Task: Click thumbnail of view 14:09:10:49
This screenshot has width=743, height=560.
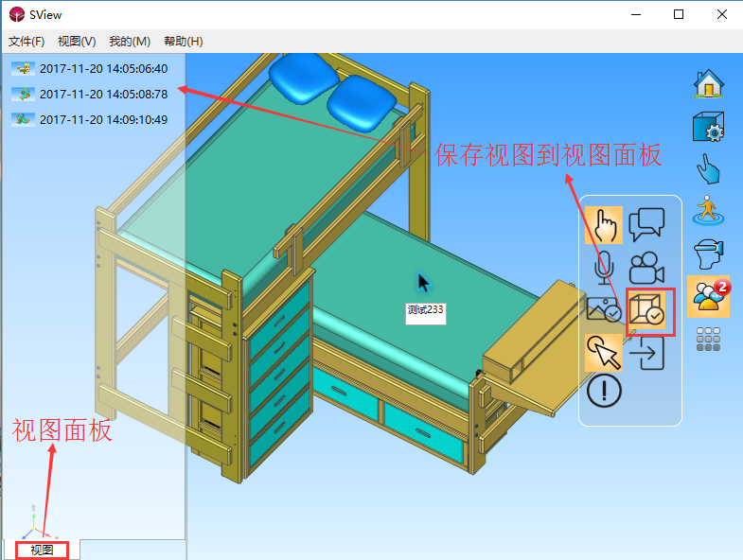Action: click(24, 120)
